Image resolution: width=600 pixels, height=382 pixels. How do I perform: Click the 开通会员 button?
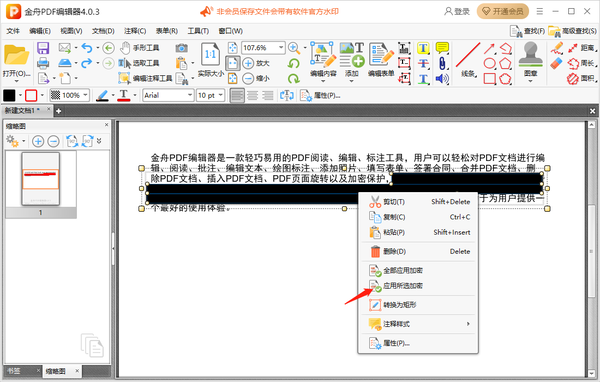coord(502,11)
